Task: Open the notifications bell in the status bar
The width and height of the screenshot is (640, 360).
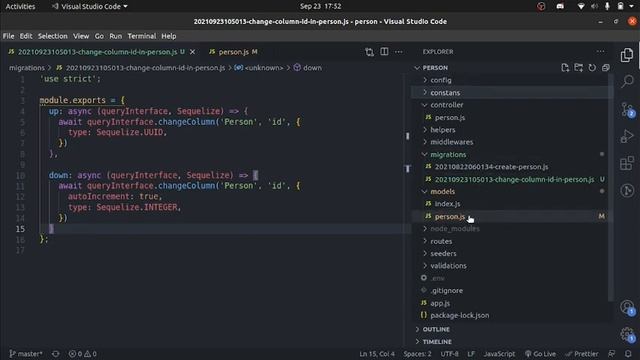Action: click(x=628, y=354)
